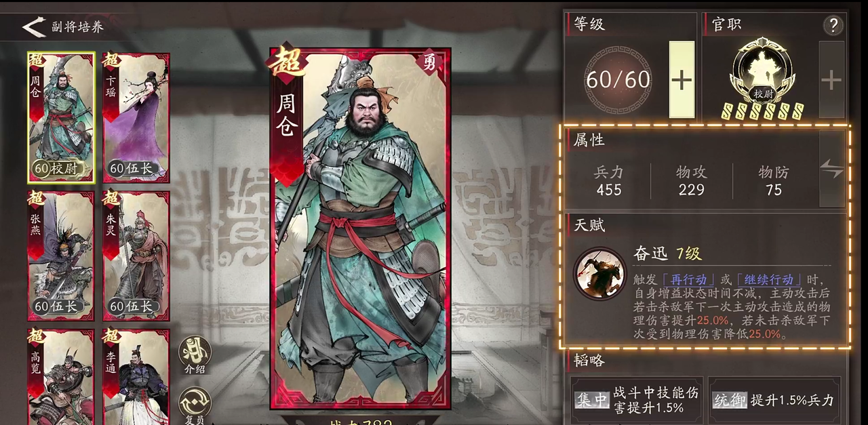Viewport: 868px width, 425px height.
Task: Switch attribute view with the swap arrows
Action: 832,168
